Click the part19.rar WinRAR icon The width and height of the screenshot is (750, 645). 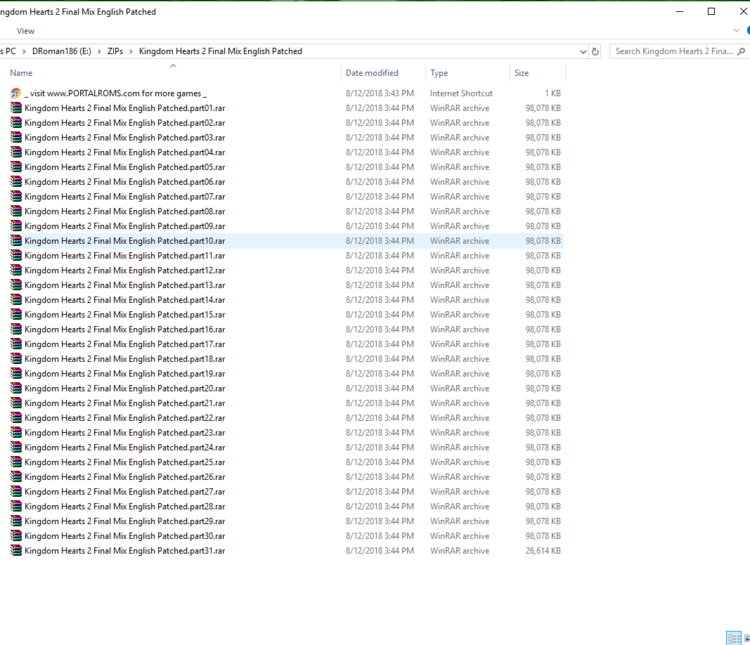click(x=16, y=374)
